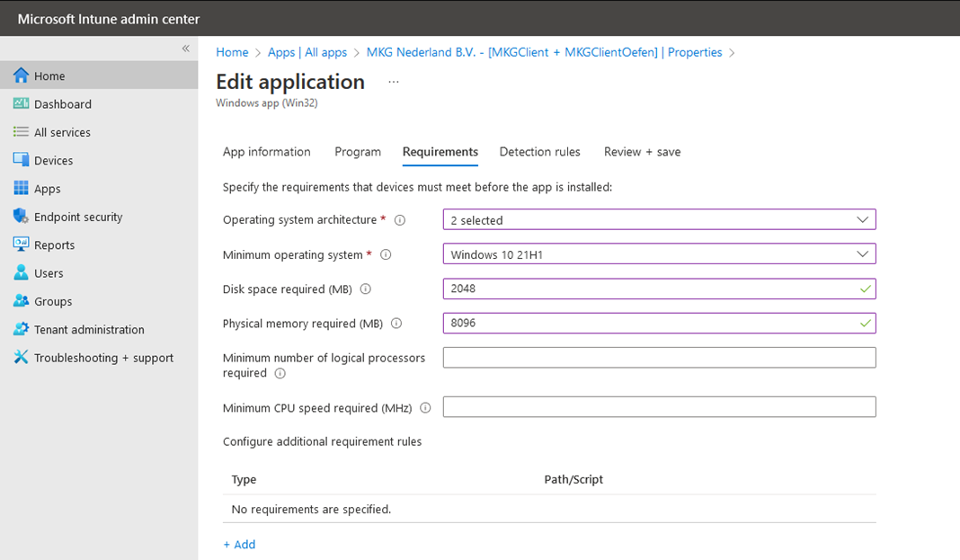This screenshot has width=960, height=560.
Task: Click the Path/Script column header
Action: click(573, 479)
